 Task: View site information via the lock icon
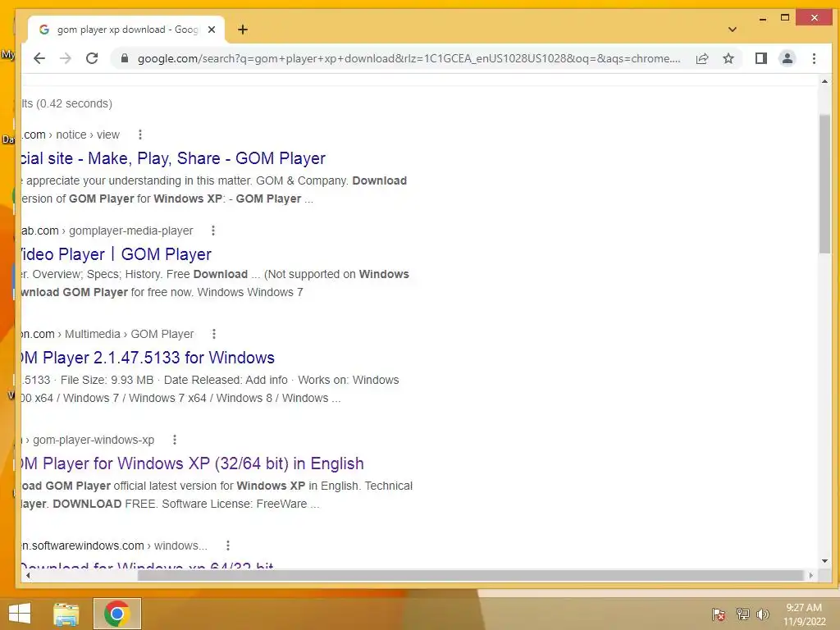tap(125, 58)
